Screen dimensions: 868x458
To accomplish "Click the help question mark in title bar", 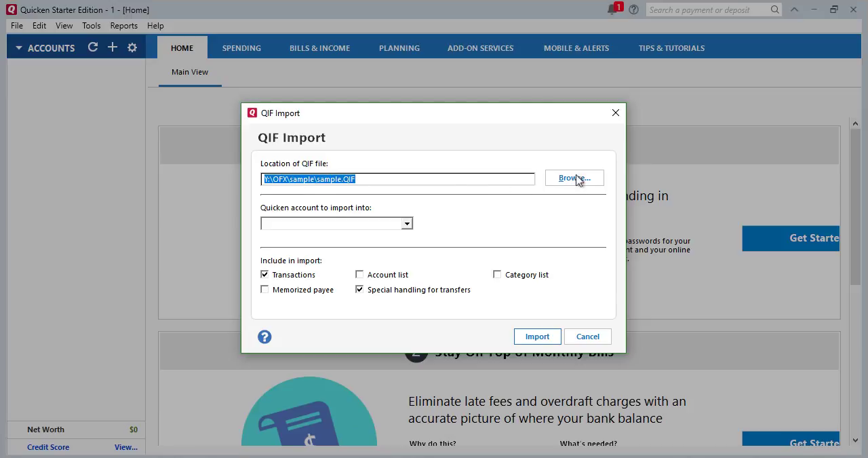I will tap(633, 9).
